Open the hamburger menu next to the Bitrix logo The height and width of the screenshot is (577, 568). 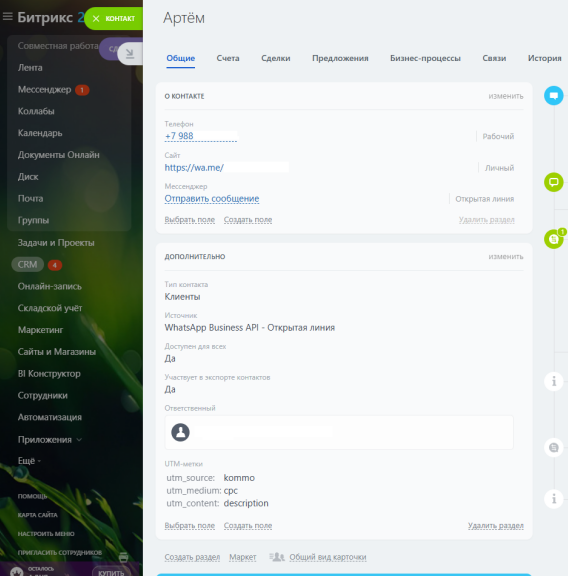click(7, 17)
